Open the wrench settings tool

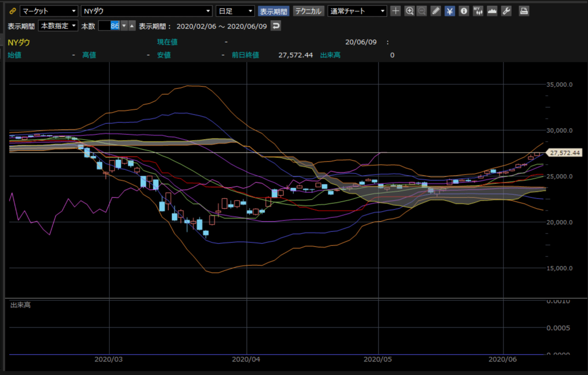[506, 11]
